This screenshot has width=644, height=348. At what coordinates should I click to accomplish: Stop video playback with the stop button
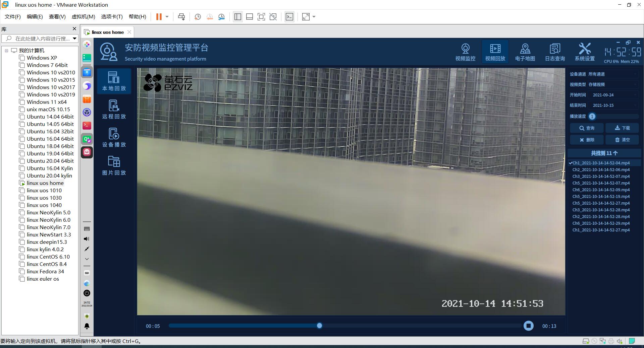tap(528, 326)
